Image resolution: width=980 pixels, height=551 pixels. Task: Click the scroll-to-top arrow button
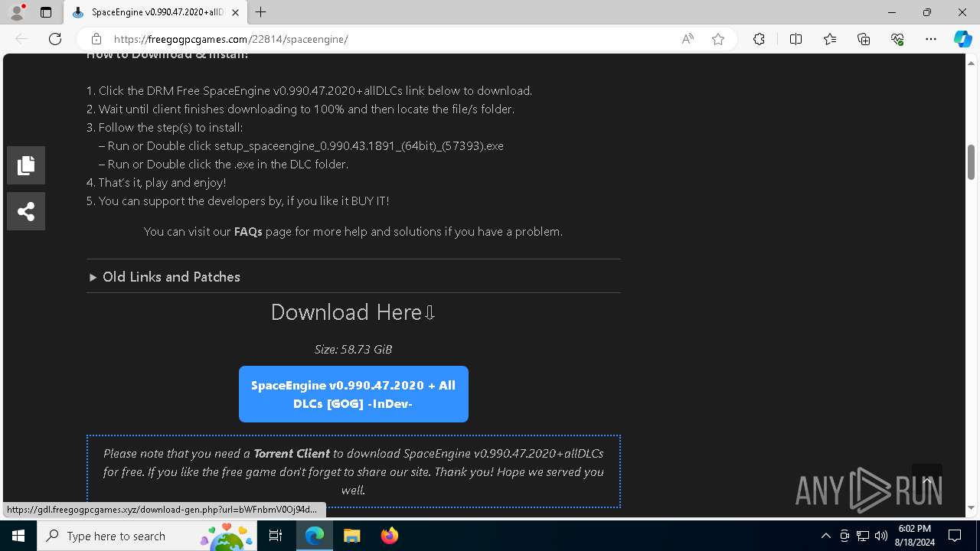pyautogui.click(x=927, y=480)
